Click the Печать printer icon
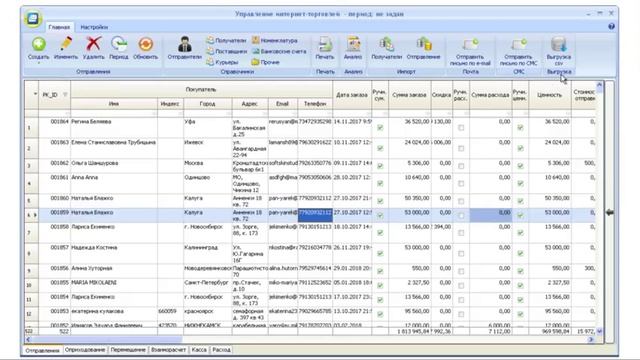Viewport: 640px width, 360px height. coord(325,44)
